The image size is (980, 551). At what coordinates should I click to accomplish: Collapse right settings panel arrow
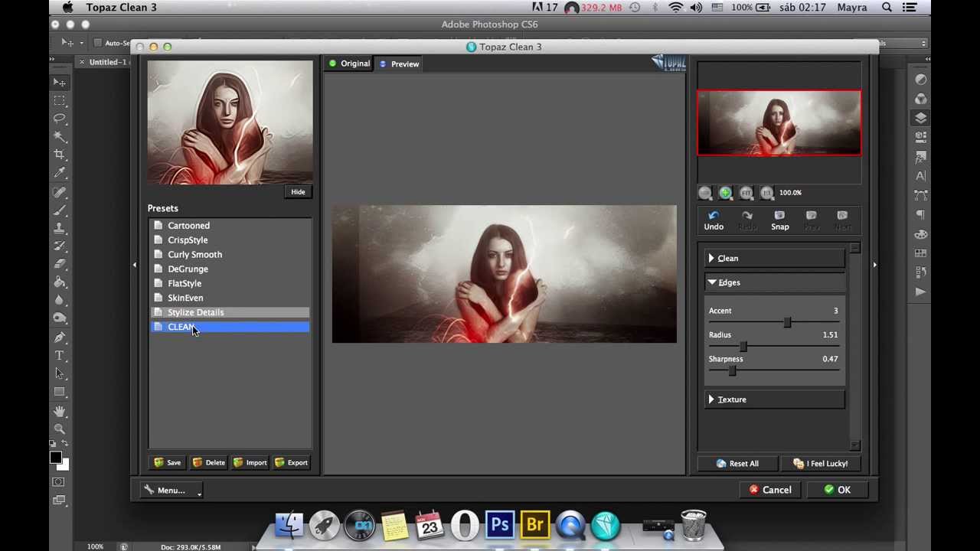(874, 265)
